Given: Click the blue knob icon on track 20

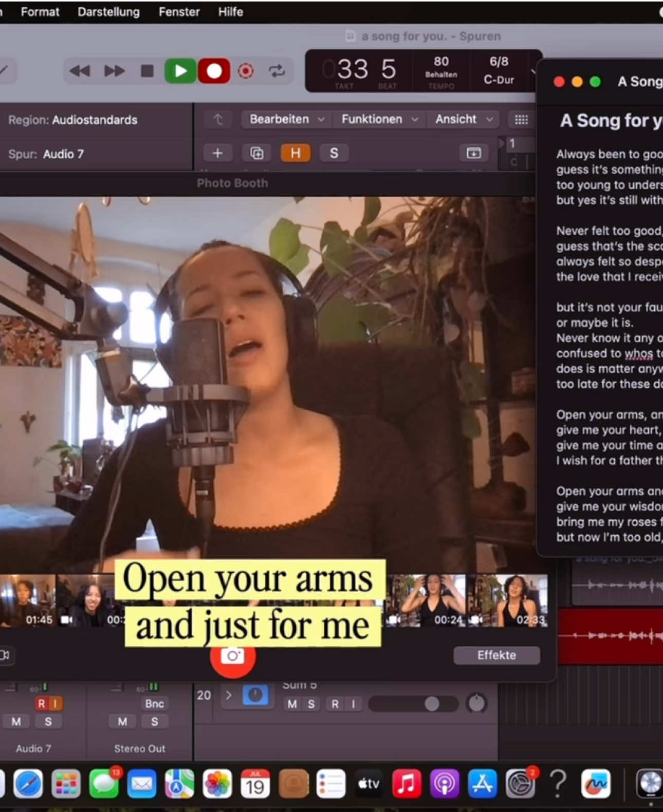Looking at the screenshot, I should (x=255, y=695).
